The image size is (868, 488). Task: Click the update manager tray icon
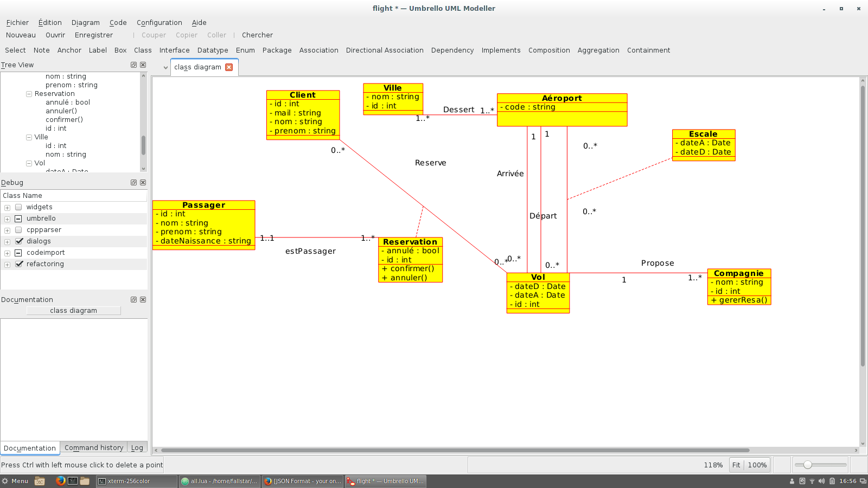click(802, 481)
